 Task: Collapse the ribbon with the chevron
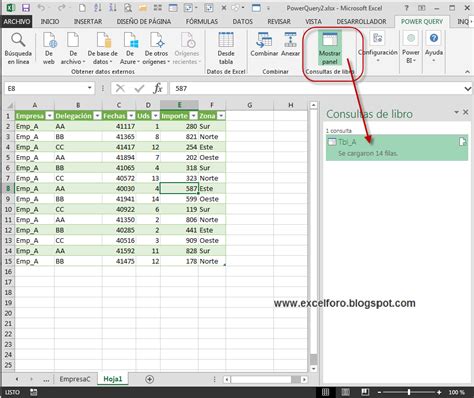pos(467,72)
